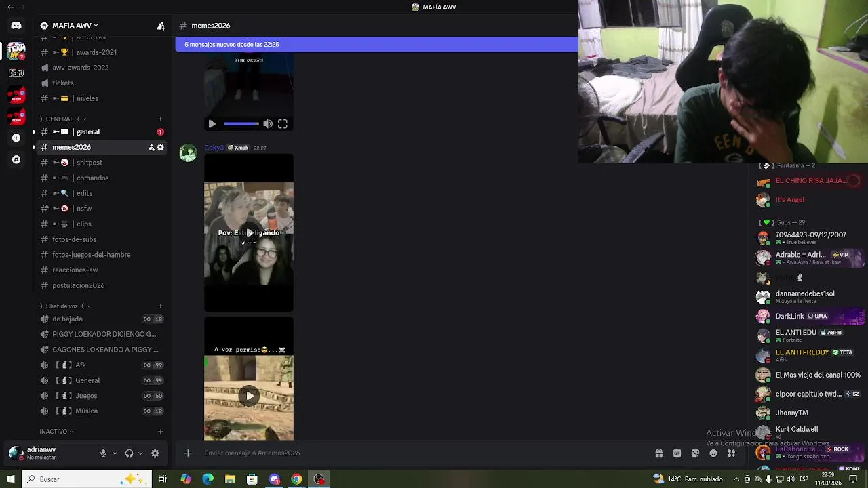Open the TEAM AWV server icon
This screenshot has height=488, width=868.
pyautogui.click(x=16, y=50)
